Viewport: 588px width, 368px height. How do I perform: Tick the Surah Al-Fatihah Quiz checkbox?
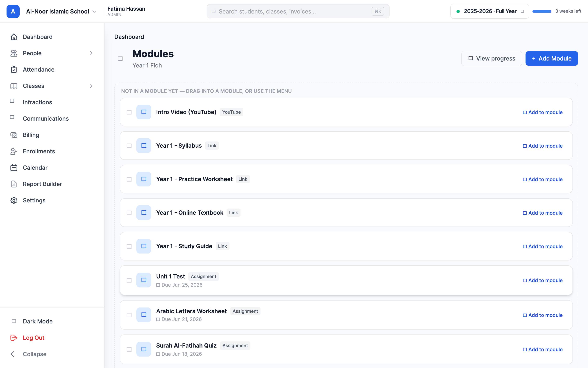129,350
